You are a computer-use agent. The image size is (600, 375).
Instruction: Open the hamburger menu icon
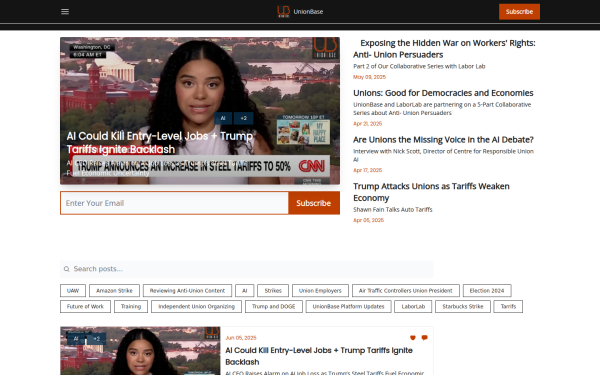pyautogui.click(x=65, y=11)
